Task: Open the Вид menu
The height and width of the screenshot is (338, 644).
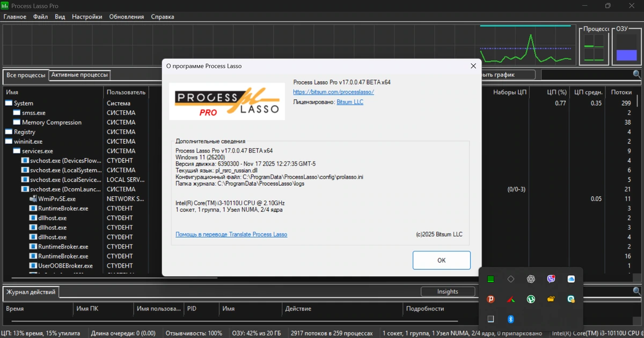Action: pyautogui.click(x=60, y=17)
